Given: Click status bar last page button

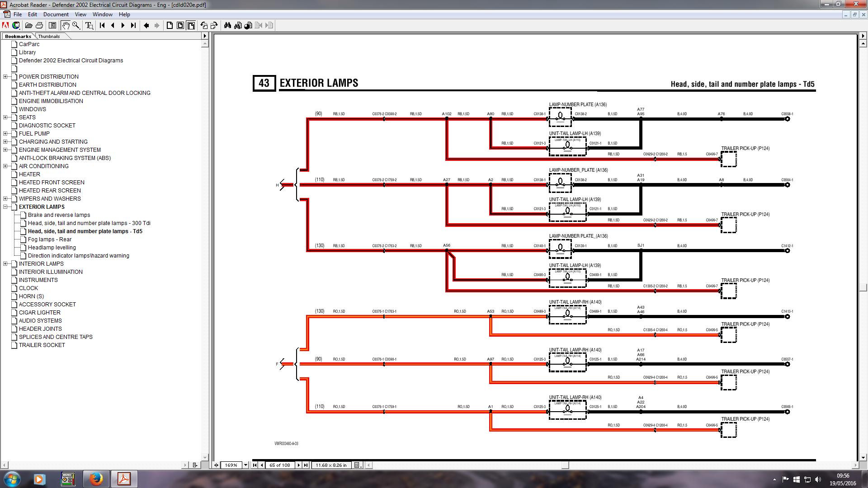Looking at the screenshot, I should (x=306, y=465).
